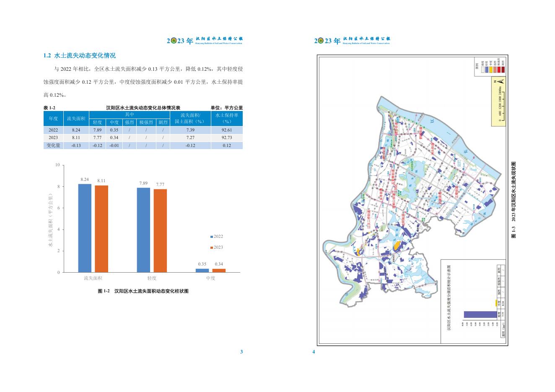
Task: Click the purple bar in map inset chart
Action: tap(480, 314)
